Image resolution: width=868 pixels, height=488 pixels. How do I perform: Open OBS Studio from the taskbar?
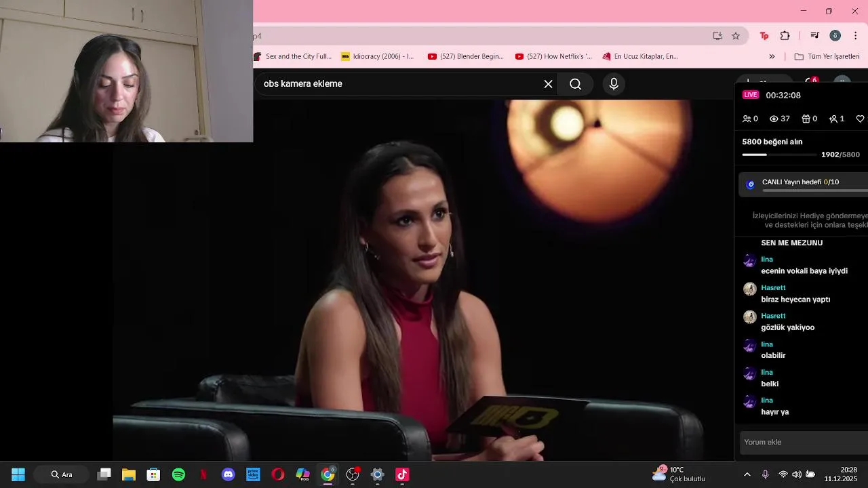pyautogui.click(x=353, y=474)
